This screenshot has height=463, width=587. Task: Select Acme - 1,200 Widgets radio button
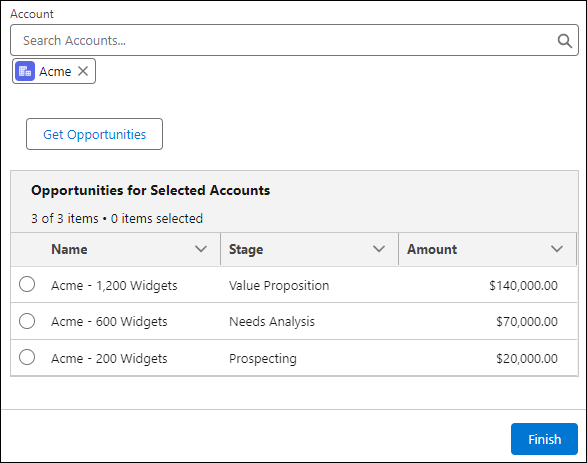point(27,284)
